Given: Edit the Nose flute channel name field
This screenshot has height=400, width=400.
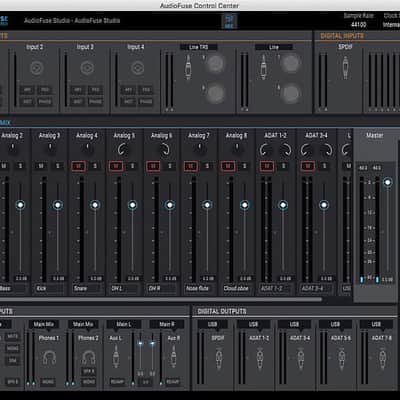Looking at the screenshot, I should [x=199, y=288].
